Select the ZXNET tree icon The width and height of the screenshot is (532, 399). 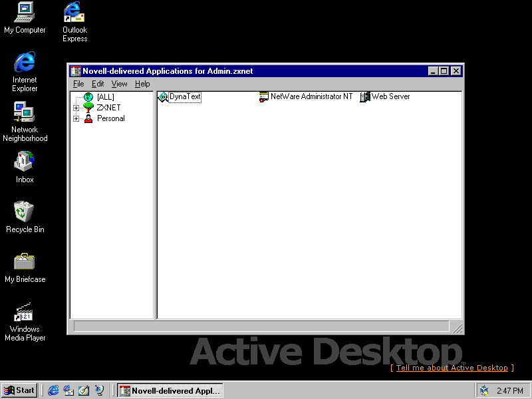pos(88,108)
